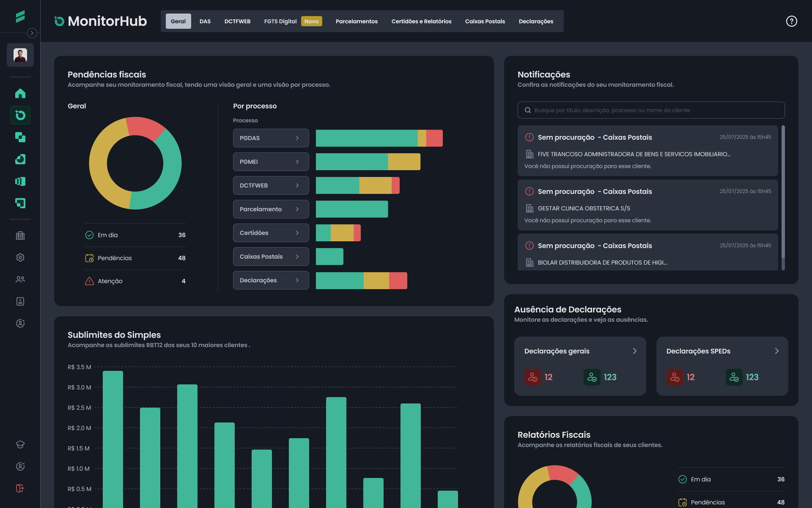Screen dimensions: 812x508
Task: Expand the Certidões process row
Action: (x=271, y=233)
